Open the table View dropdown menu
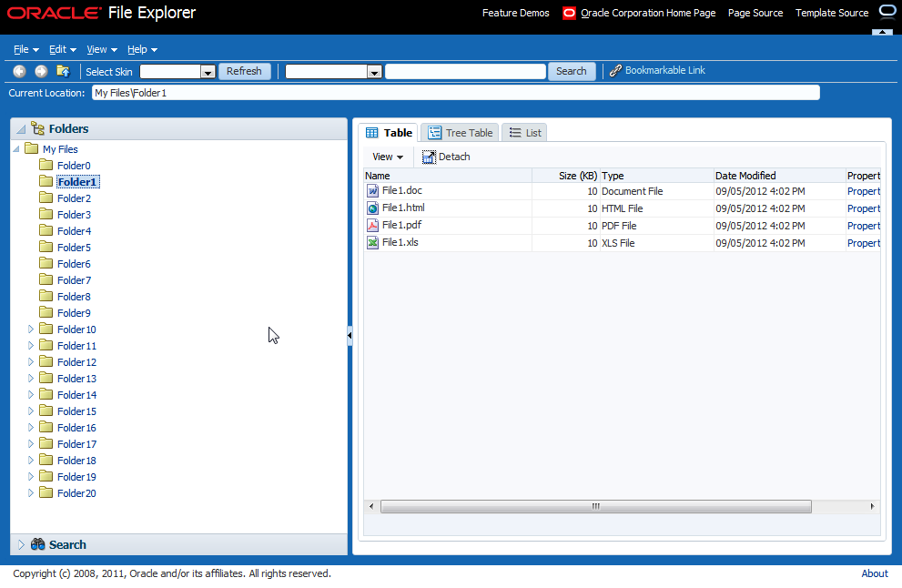Viewport: 902px width, 588px height. click(388, 157)
